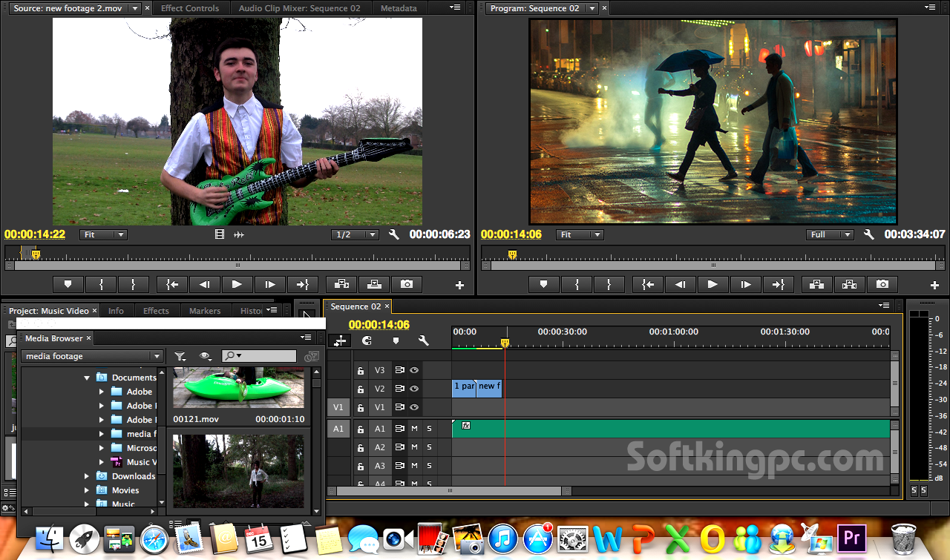The image size is (950, 560).
Task: Mark Out point in Program monitor
Action: [609, 284]
